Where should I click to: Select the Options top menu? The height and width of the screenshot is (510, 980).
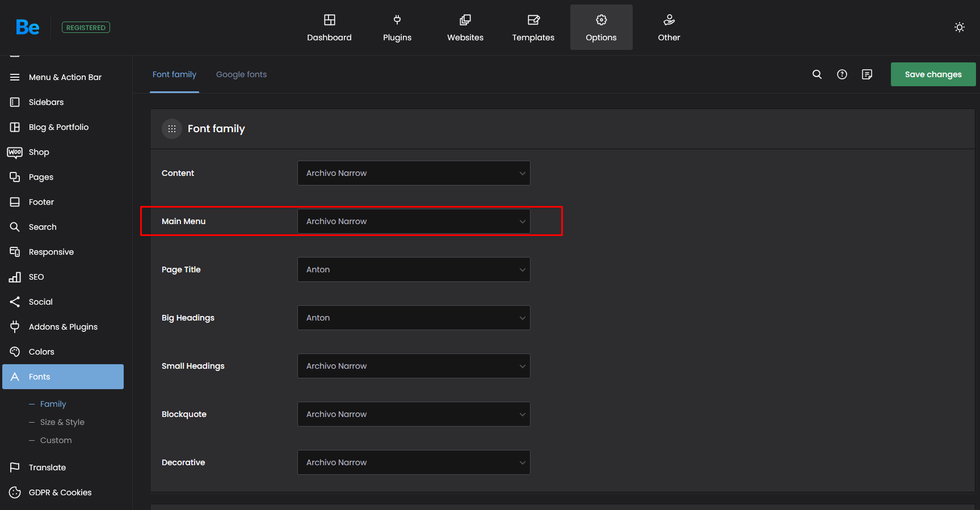pyautogui.click(x=602, y=27)
